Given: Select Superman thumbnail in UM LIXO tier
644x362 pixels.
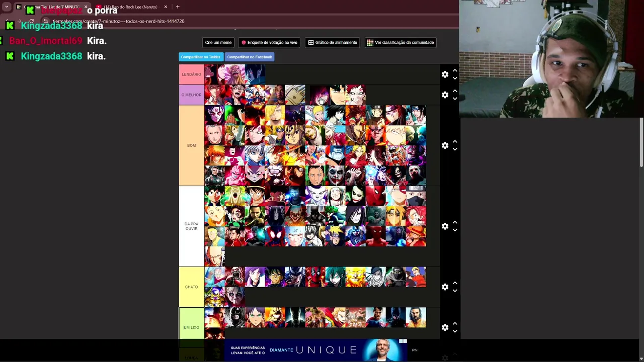Looking at the screenshot, I should coord(375,317).
